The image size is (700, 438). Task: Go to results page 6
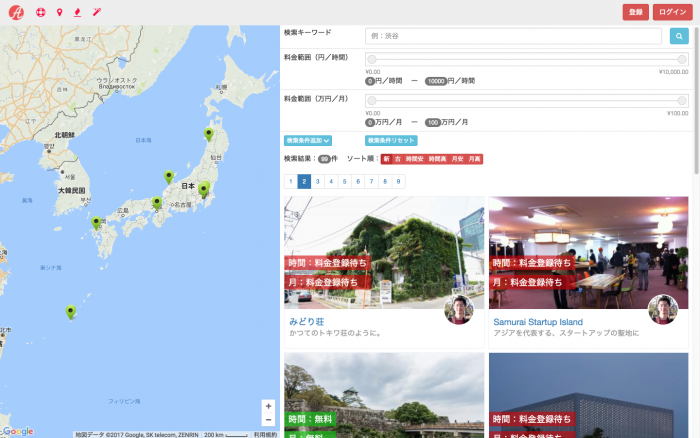[358, 181]
